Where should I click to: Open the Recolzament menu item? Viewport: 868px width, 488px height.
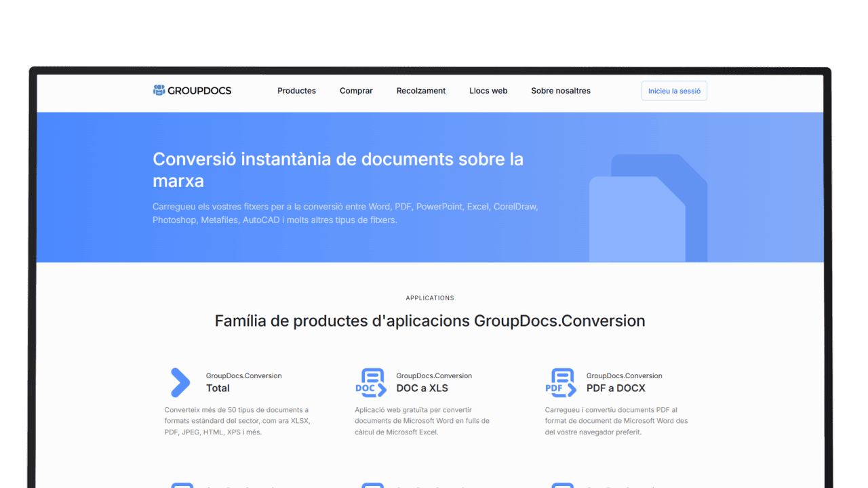(421, 91)
